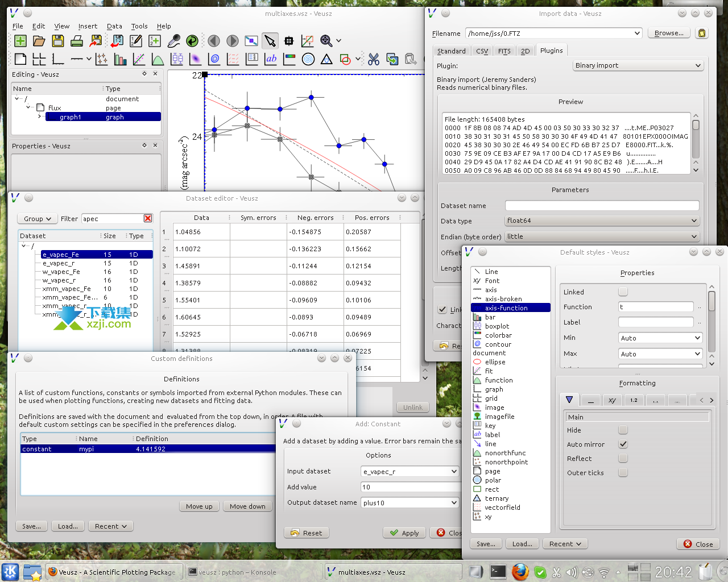
Task: Add a boxplot widget from toolbar
Action: (x=177, y=59)
